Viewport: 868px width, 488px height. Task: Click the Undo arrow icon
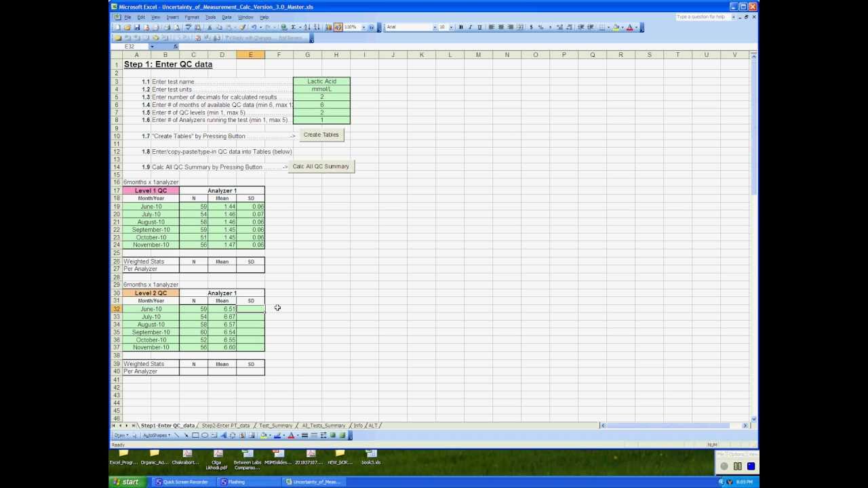point(254,27)
